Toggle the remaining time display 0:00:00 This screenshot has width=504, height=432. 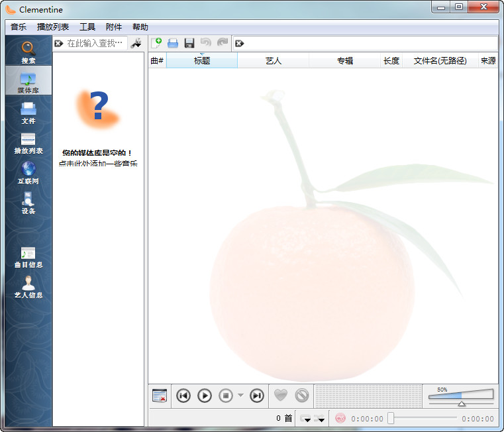tap(478, 419)
